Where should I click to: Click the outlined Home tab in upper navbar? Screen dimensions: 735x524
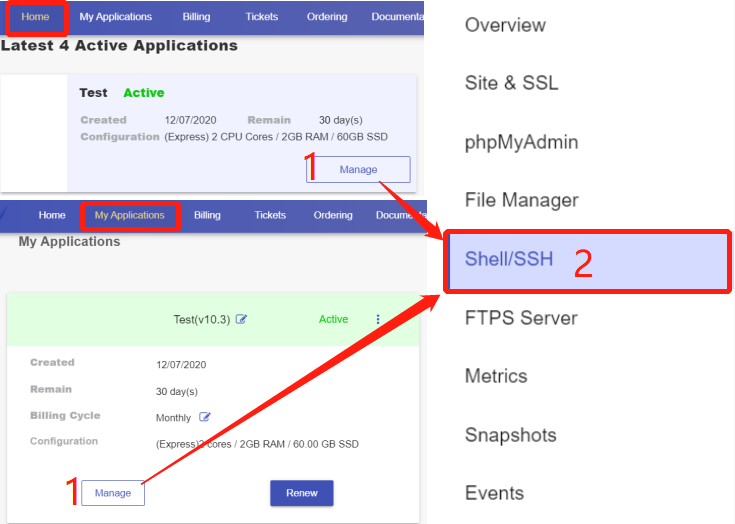(x=35, y=17)
